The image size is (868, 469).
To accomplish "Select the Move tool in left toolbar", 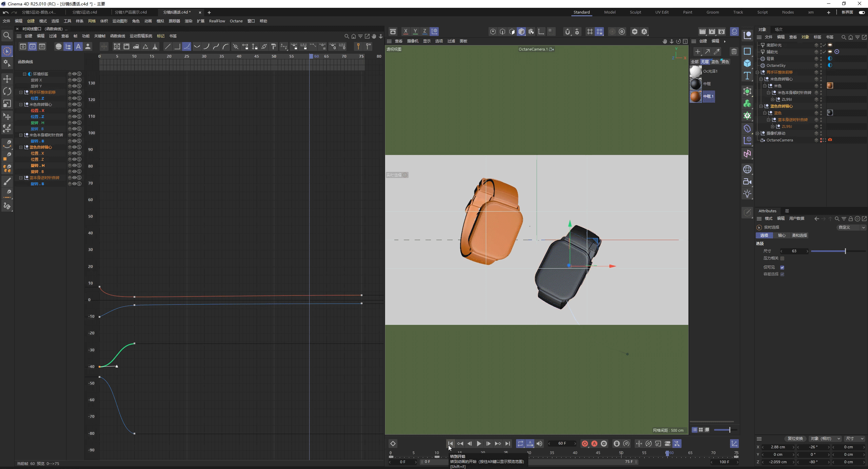I will click(7, 79).
